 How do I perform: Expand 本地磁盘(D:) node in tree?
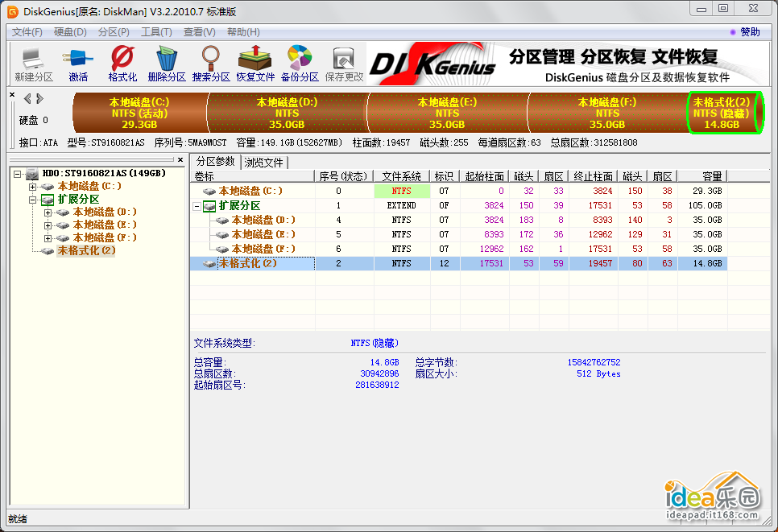pyautogui.click(x=48, y=212)
